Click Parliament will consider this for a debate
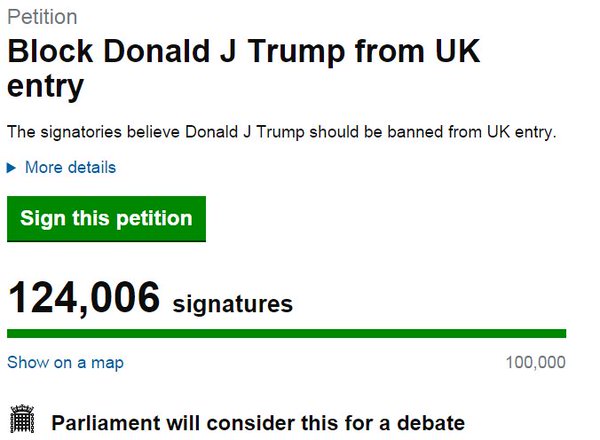 pos(258,422)
